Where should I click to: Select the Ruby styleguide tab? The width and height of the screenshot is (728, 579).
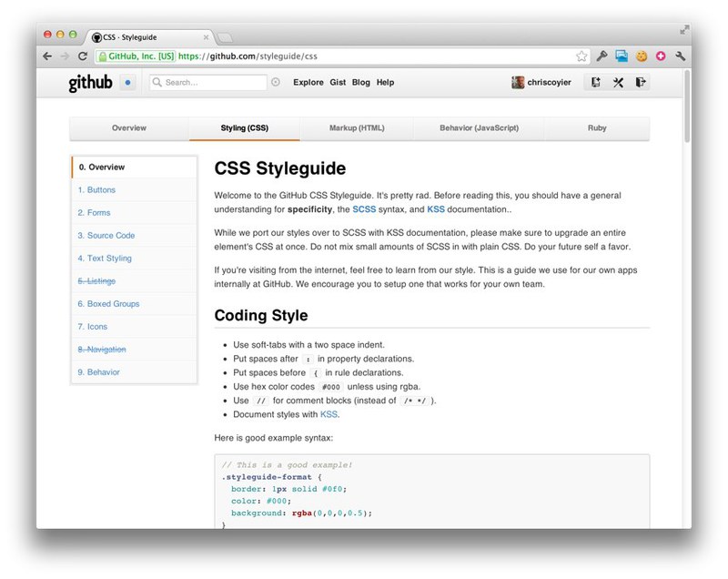pos(597,127)
